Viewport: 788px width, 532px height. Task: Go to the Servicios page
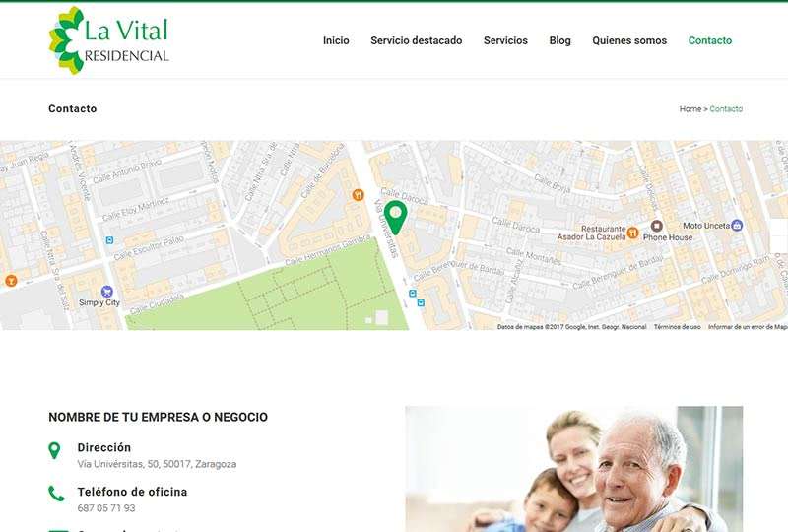tap(505, 40)
